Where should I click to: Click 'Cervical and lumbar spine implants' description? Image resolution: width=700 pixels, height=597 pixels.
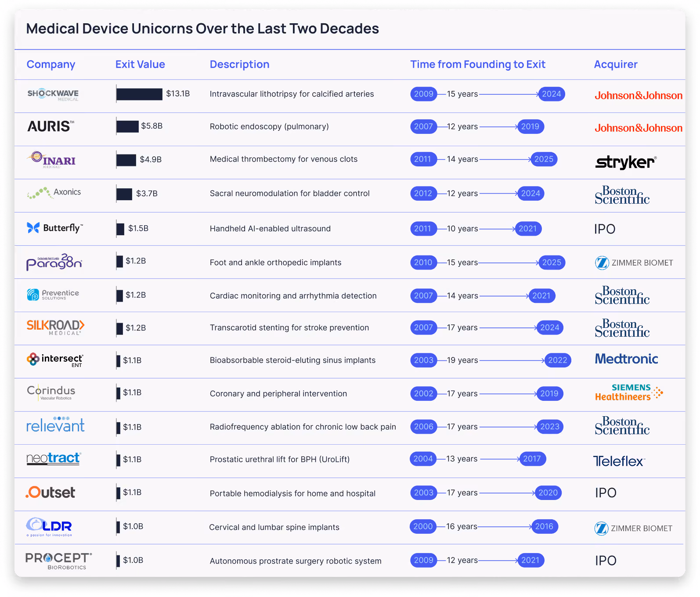point(274,527)
